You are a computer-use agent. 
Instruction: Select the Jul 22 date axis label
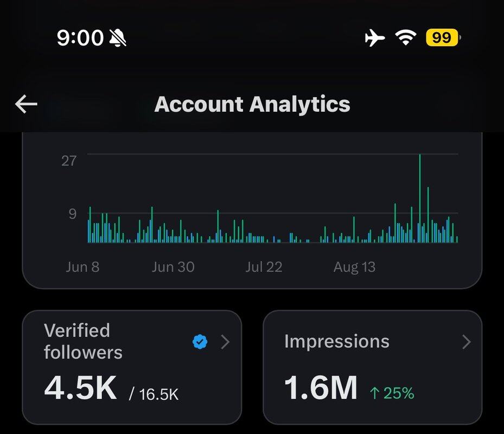click(x=264, y=267)
